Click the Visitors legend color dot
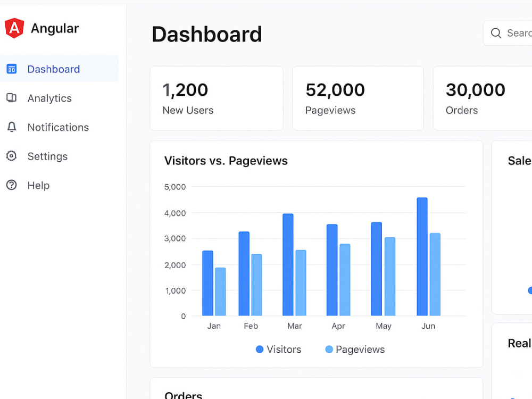The height and width of the screenshot is (399, 532). [x=260, y=349]
